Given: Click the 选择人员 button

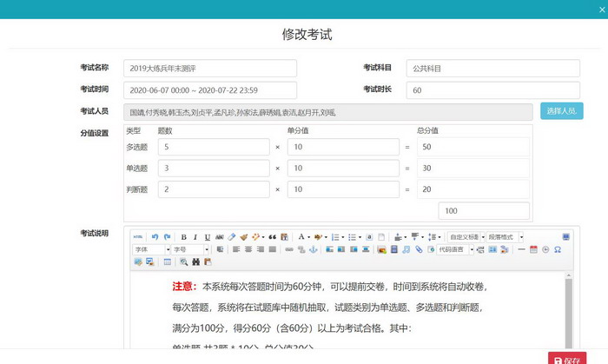Looking at the screenshot, I should click(562, 111).
